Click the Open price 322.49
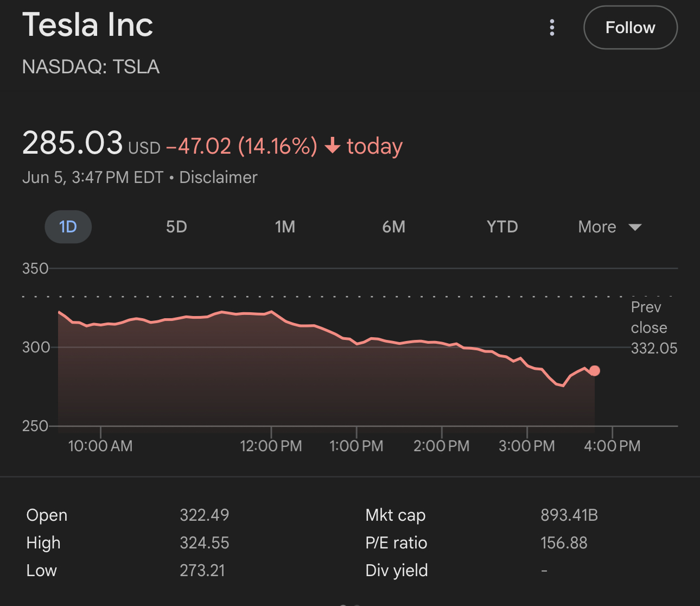 pos(204,515)
